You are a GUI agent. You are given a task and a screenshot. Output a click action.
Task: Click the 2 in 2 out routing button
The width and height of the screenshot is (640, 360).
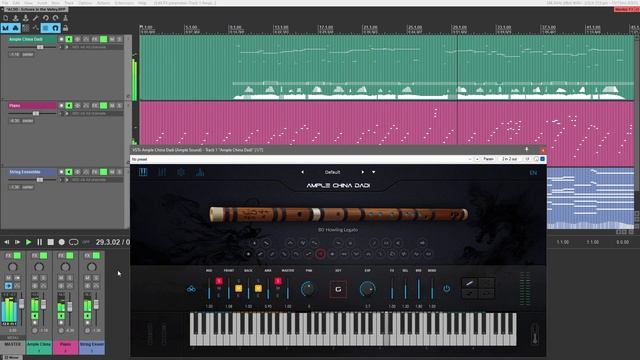[x=510, y=159]
